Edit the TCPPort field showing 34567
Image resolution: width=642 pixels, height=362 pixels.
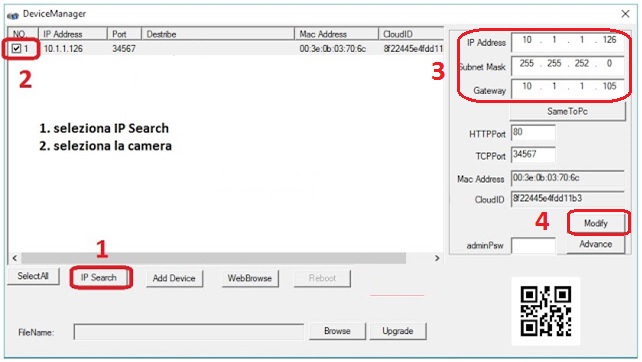(x=533, y=155)
